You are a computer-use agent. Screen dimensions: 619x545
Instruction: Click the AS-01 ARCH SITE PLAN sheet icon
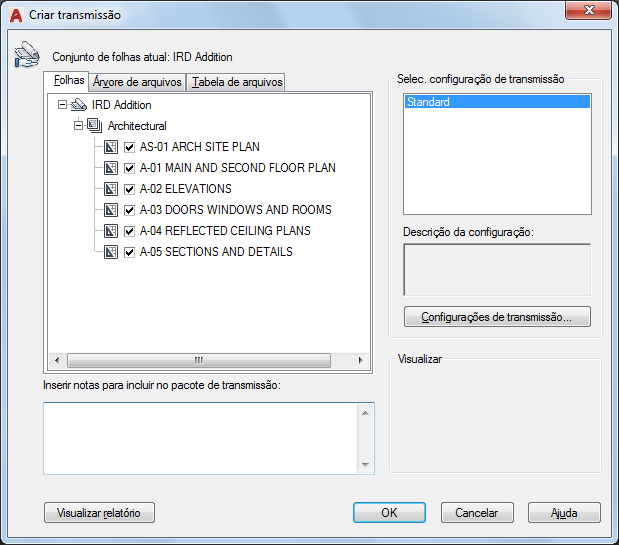(111, 147)
